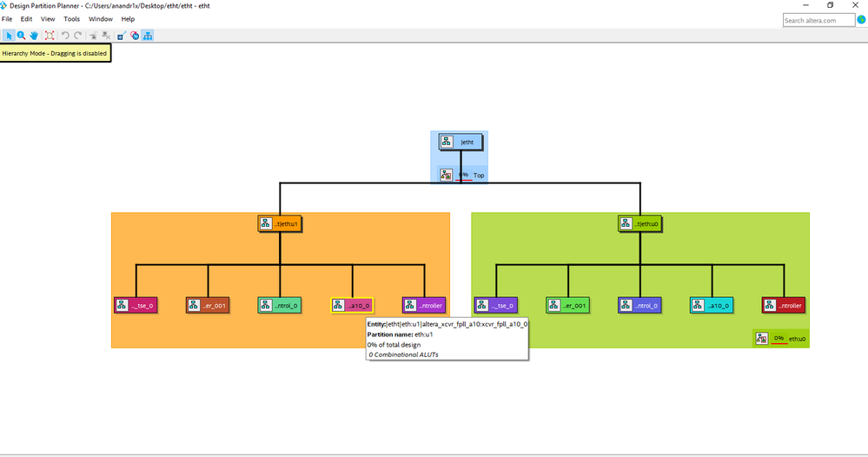Click icon in purple ...ntroller block

(x=410, y=306)
